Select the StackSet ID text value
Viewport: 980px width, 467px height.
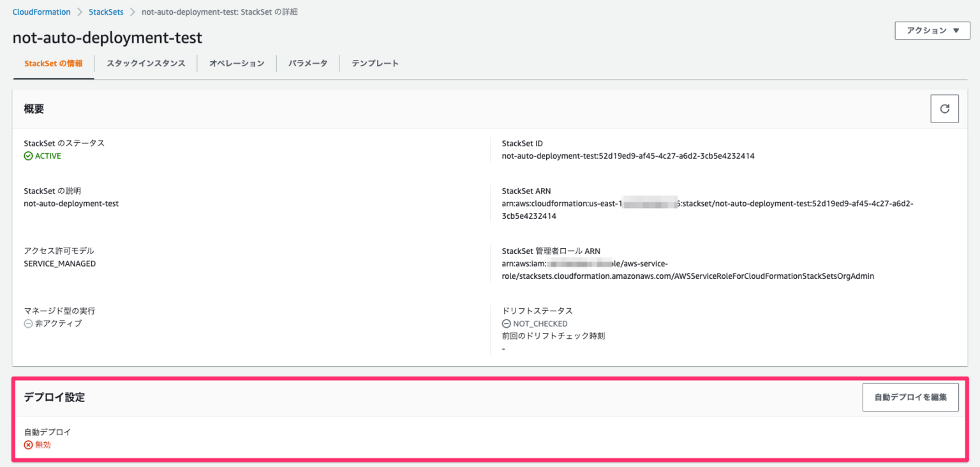[628, 156]
